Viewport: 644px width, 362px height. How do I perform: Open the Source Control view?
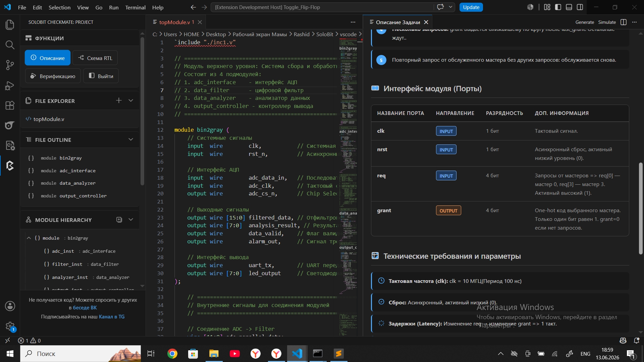point(10,65)
